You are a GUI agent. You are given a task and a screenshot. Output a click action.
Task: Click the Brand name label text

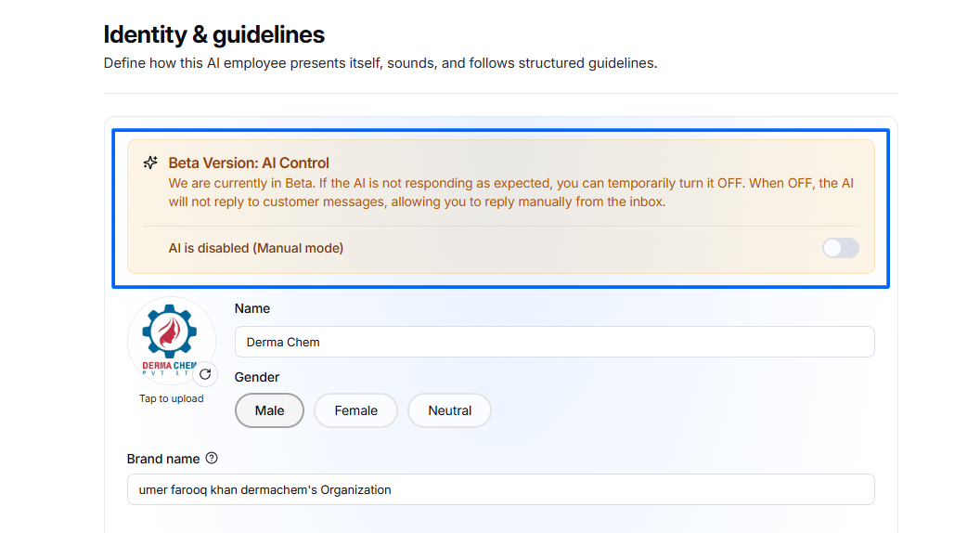coord(163,459)
